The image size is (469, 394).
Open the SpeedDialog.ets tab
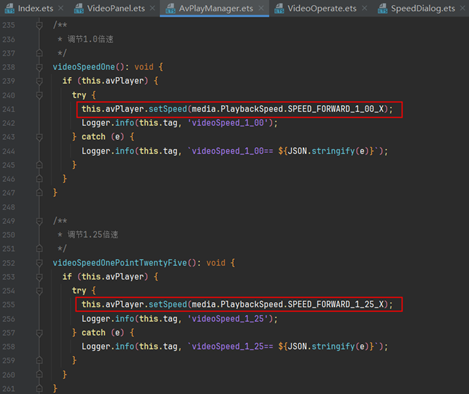click(x=423, y=8)
